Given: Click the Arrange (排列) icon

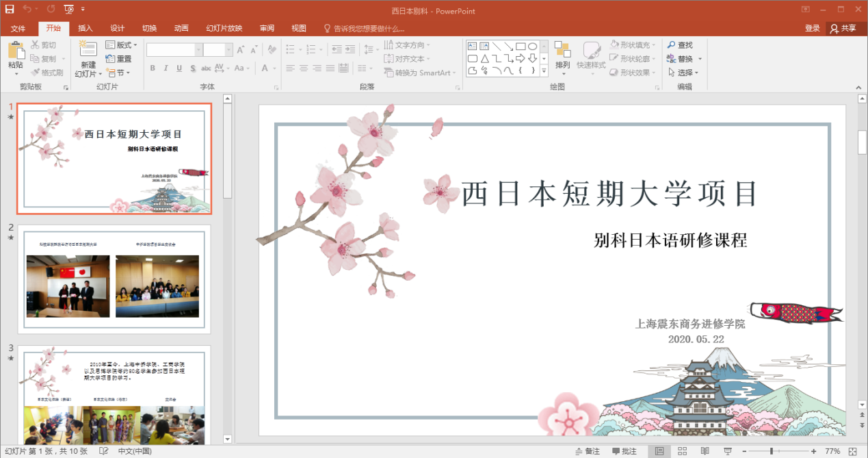Looking at the screenshot, I should point(562,50).
